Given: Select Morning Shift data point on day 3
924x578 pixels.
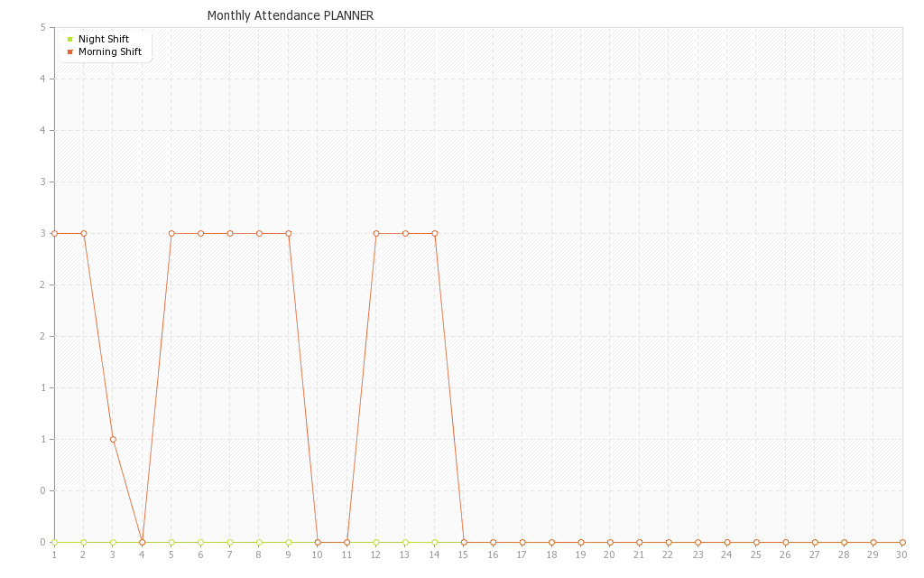Looking at the screenshot, I should click(x=113, y=439).
